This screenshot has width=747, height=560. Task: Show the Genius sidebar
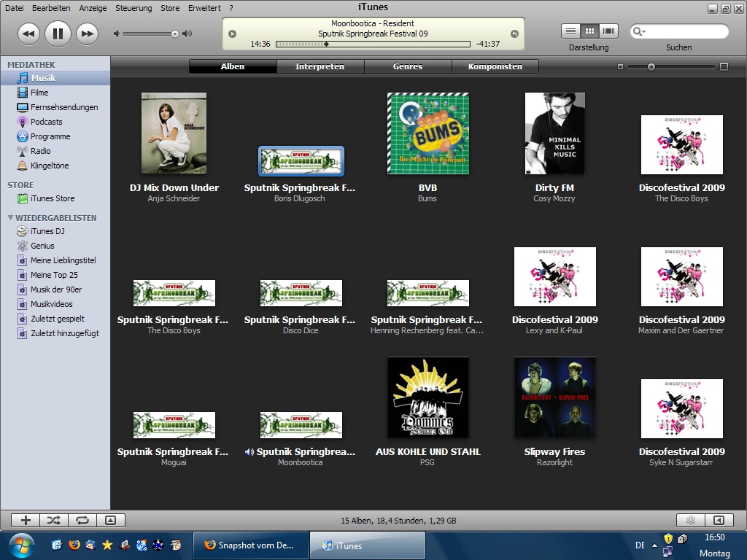pyautogui.click(x=690, y=520)
